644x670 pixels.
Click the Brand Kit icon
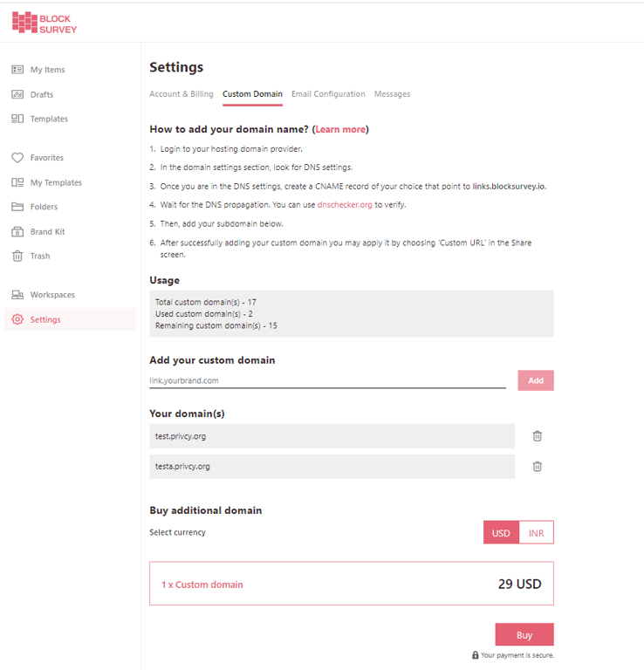point(17,231)
